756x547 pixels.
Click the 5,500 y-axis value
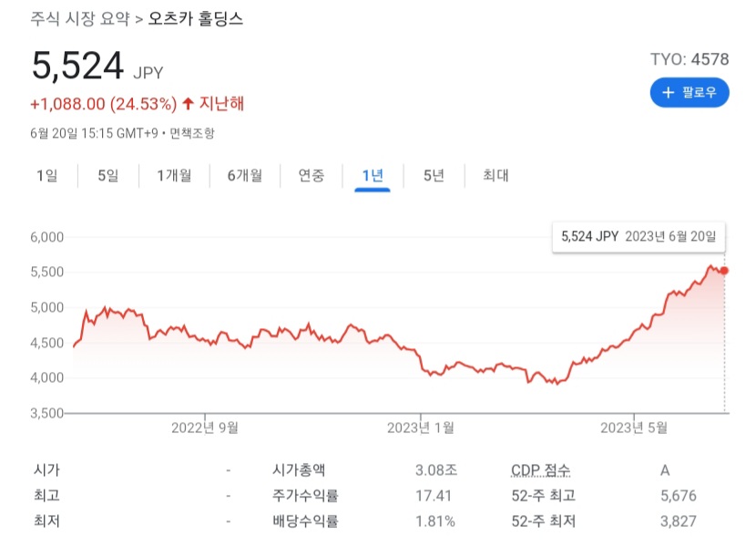[46, 273]
